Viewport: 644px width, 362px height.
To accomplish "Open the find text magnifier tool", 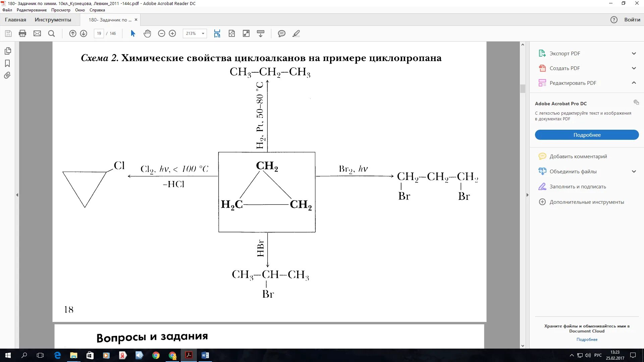I will pos(51,34).
